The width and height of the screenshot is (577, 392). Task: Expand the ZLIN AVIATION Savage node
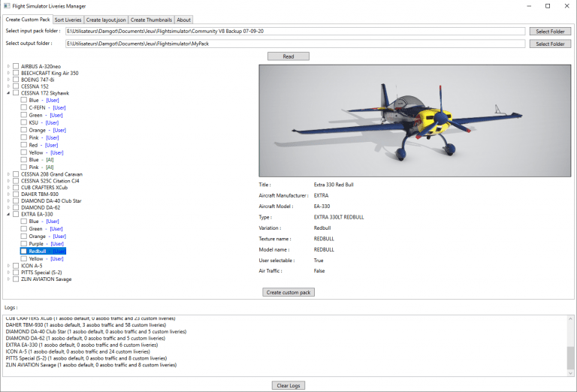point(8,279)
